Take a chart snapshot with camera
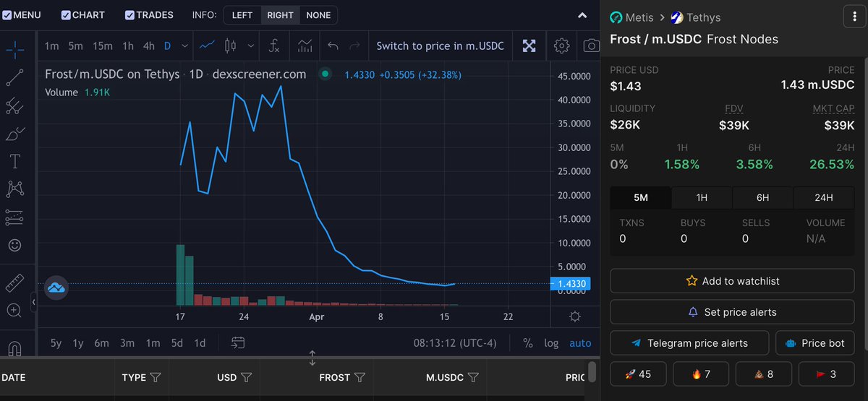This screenshot has width=868, height=401. tap(591, 46)
